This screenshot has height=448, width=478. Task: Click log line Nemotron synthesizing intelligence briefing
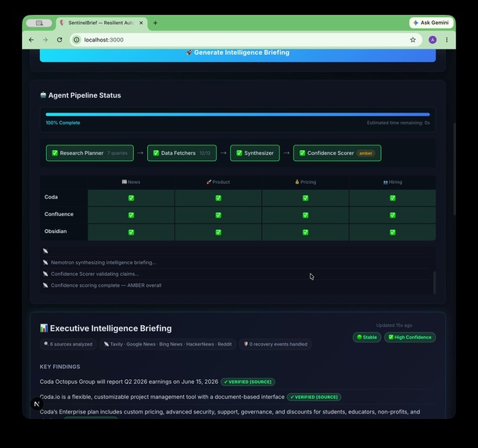click(103, 263)
